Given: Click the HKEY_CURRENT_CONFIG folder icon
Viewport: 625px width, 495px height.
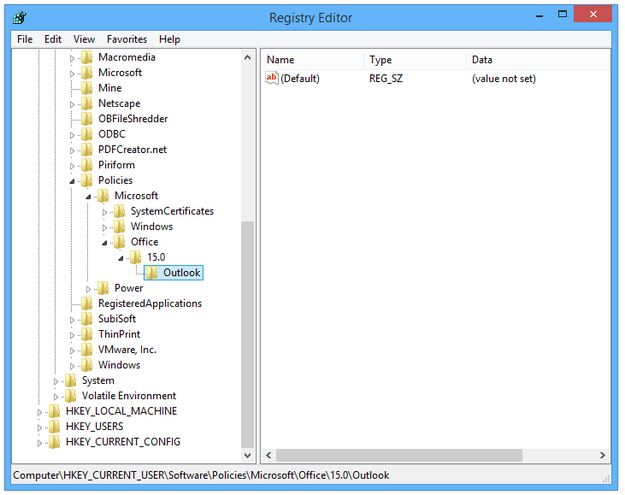Looking at the screenshot, I should (54, 442).
